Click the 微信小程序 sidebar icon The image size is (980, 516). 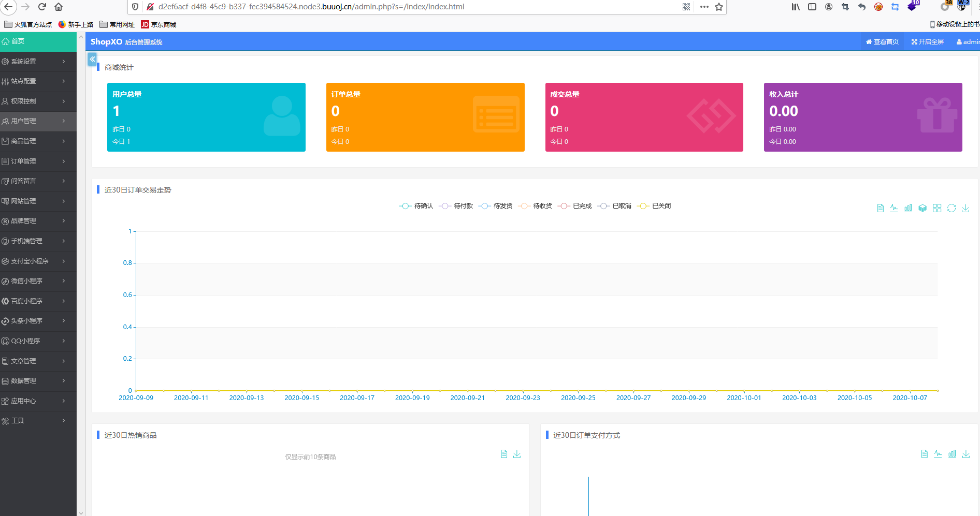pyautogui.click(x=5, y=281)
